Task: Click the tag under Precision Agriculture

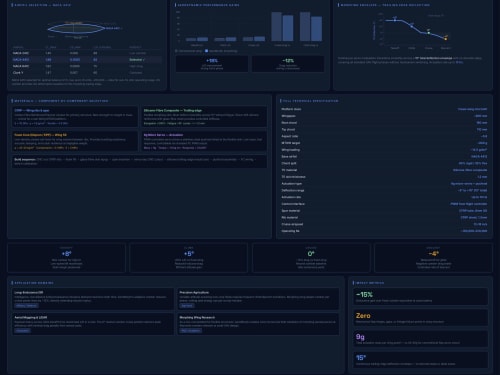Action: tap(187, 306)
